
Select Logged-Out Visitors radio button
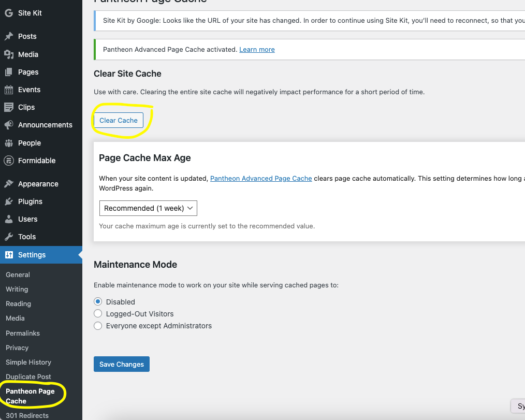98,314
